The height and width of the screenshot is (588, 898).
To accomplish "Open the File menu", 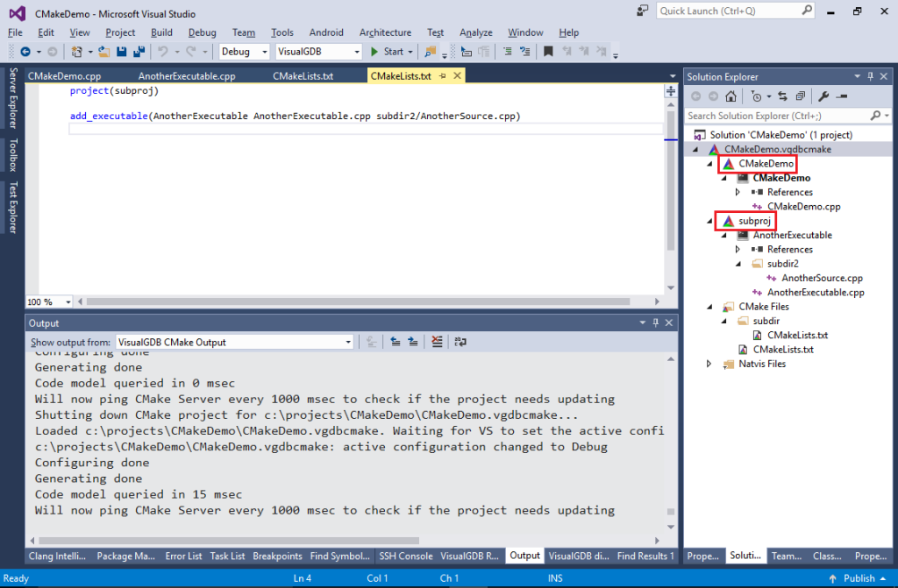I will (15, 32).
